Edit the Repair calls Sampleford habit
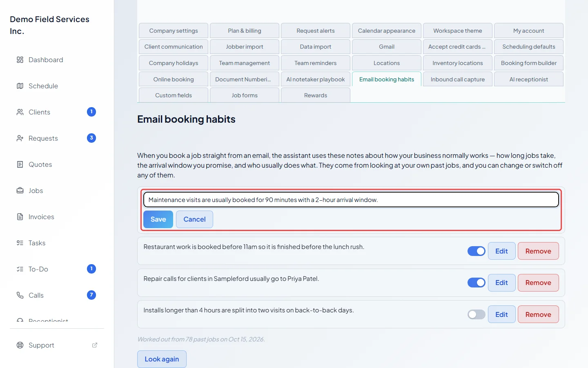 point(501,283)
